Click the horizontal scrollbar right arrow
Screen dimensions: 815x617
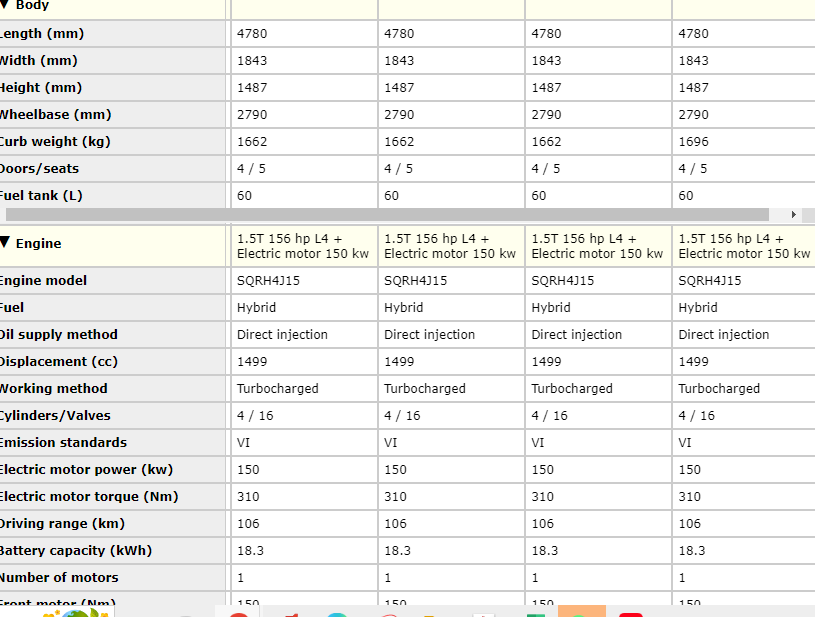point(794,214)
